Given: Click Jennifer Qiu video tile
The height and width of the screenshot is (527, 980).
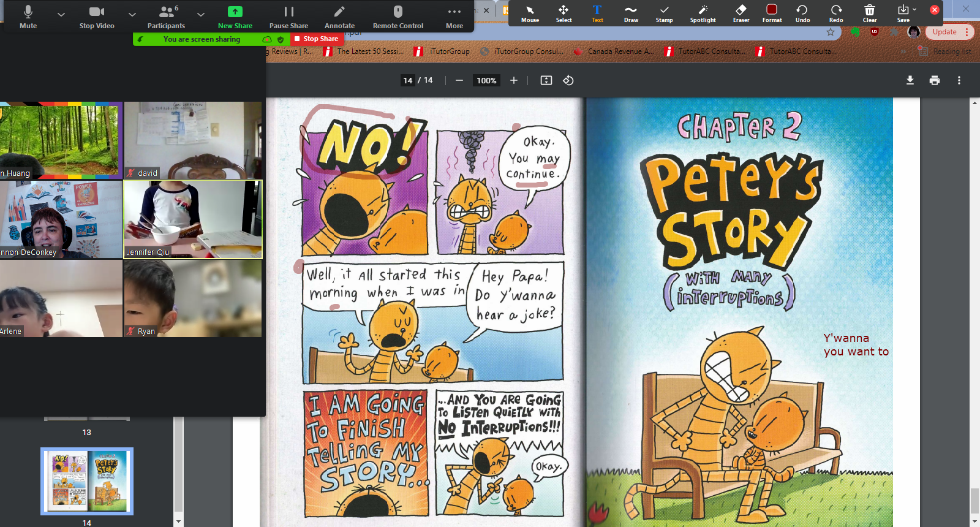Looking at the screenshot, I should [x=193, y=219].
